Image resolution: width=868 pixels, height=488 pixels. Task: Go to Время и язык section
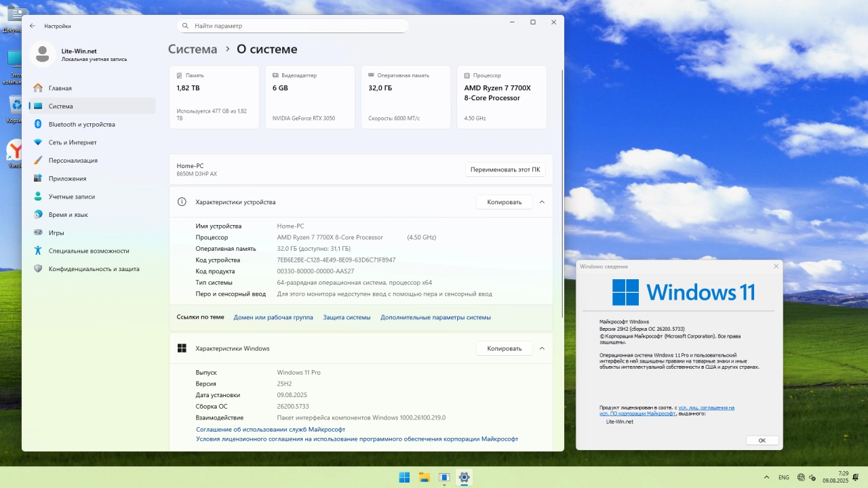click(x=92, y=214)
